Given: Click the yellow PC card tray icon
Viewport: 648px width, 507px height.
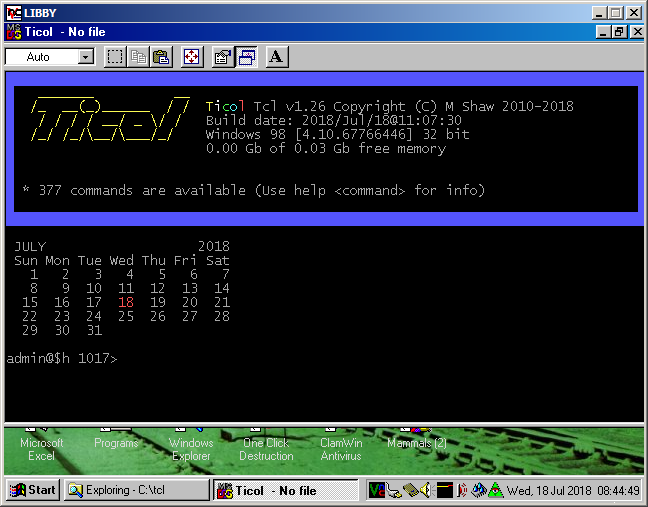Looking at the screenshot, I should (x=410, y=490).
